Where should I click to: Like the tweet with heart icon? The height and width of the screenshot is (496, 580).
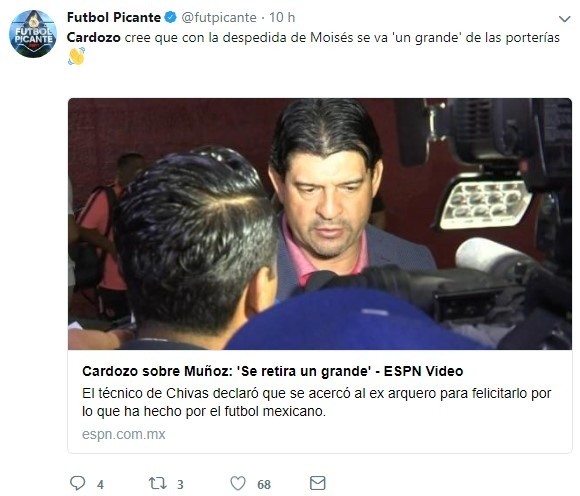coord(238,483)
